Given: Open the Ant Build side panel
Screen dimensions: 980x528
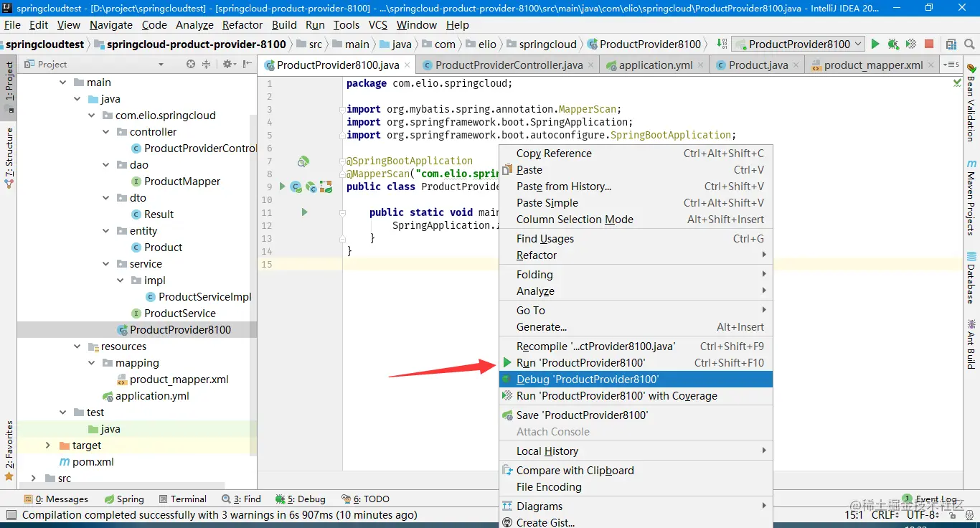Looking at the screenshot, I should (x=971, y=344).
